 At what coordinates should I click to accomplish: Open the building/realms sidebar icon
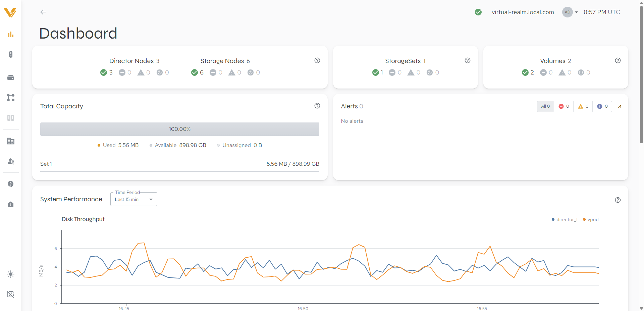point(11,141)
